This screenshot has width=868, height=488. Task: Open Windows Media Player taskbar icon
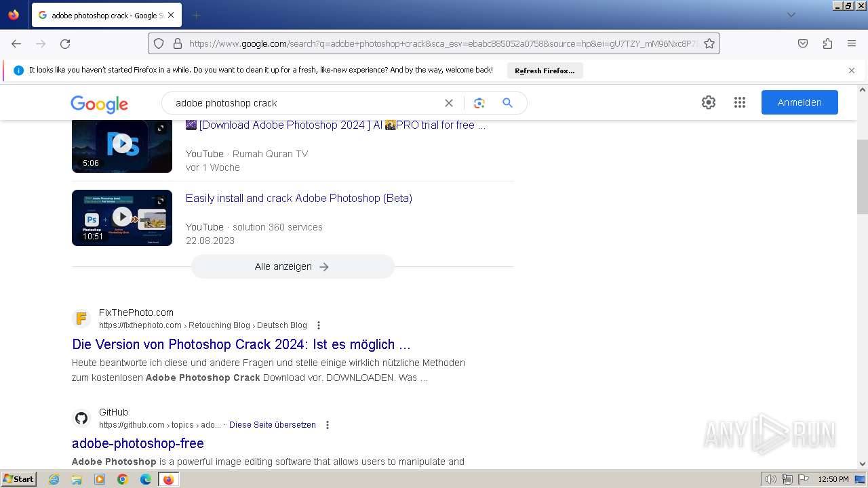[100, 479]
